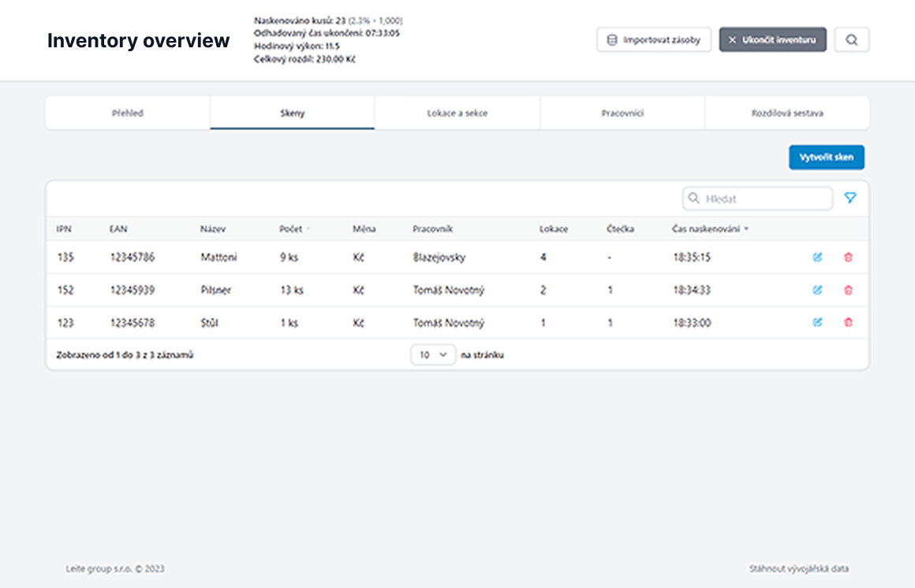Screen dimensions: 915x588
Task: Edit the Mattoni scan row
Action: [x=817, y=258]
